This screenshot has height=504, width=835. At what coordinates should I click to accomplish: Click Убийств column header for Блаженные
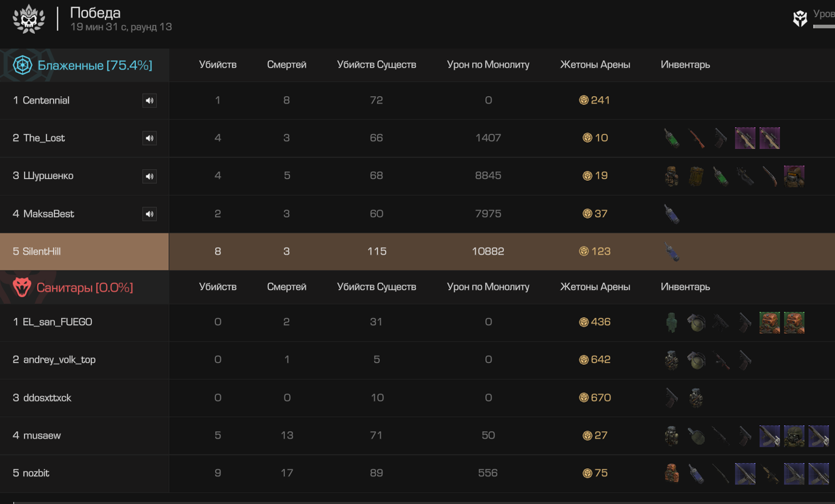[218, 64]
